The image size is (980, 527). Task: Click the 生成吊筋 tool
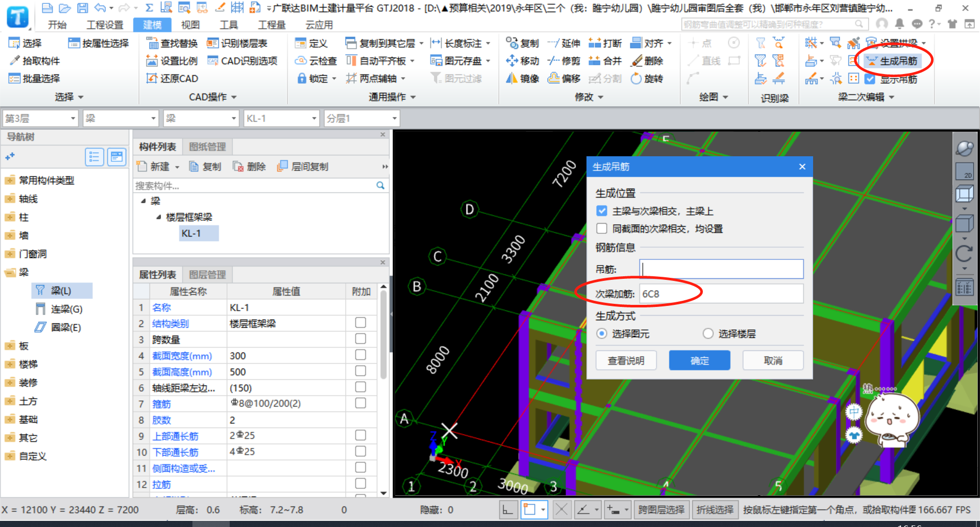point(892,61)
